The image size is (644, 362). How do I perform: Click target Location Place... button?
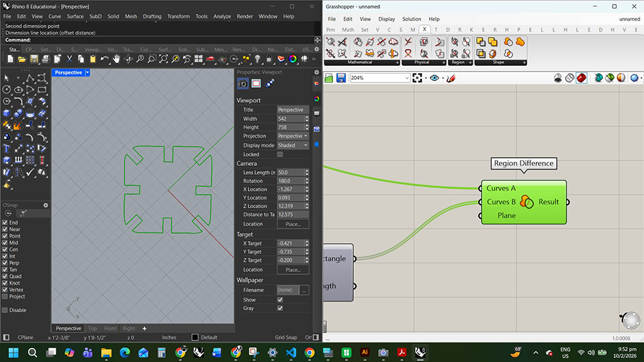click(293, 270)
